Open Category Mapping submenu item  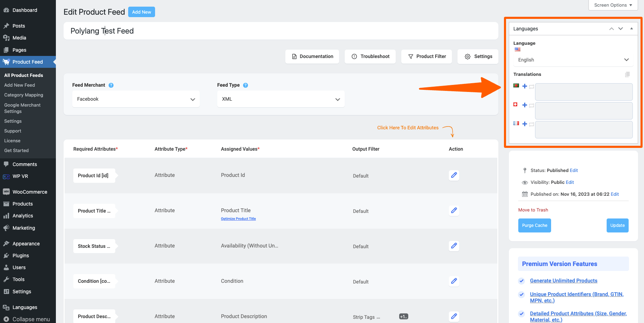point(24,95)
